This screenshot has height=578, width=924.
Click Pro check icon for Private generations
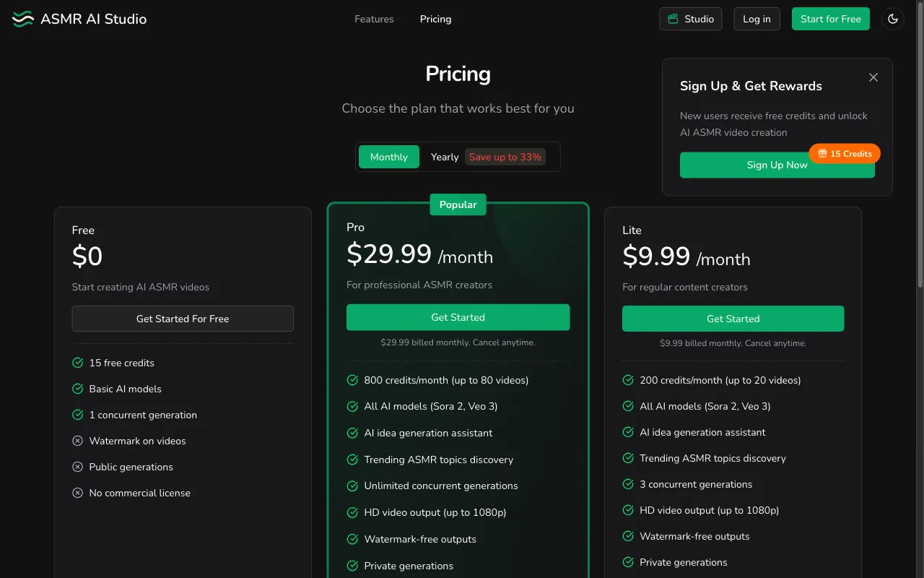tap(352, 566)
